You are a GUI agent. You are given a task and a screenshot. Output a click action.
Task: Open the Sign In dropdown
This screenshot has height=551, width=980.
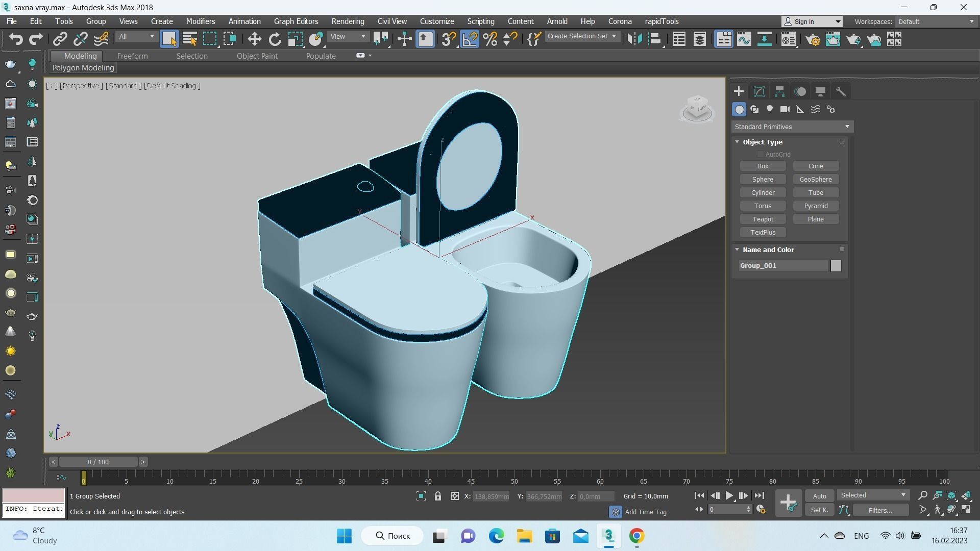(812, 22)
